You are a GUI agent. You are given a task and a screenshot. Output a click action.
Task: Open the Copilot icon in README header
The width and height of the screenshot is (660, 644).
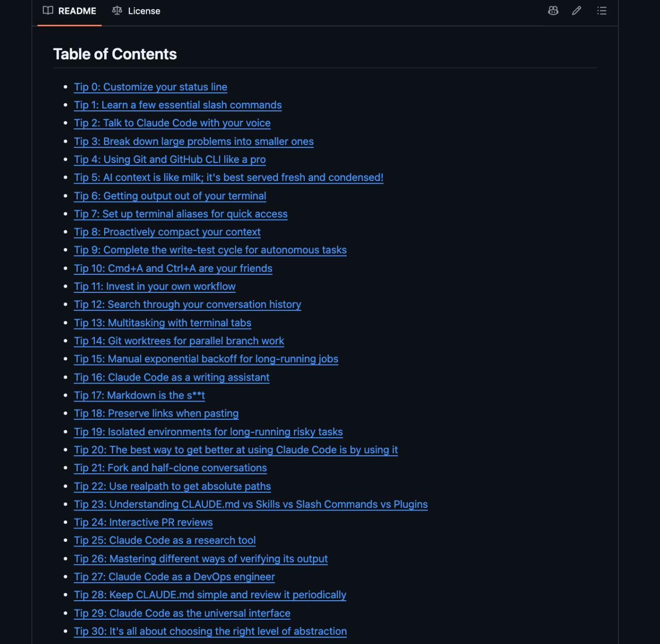[553, 10]
